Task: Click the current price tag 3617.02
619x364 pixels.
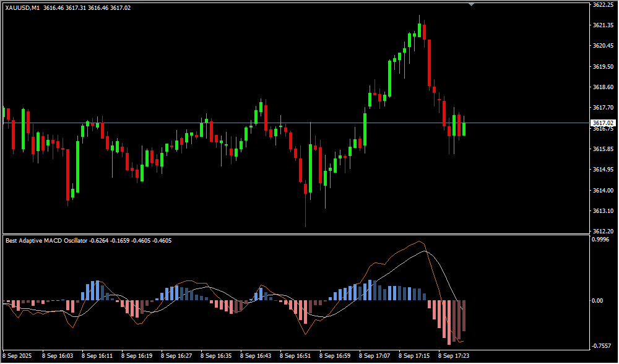Action: coord(603,123)
